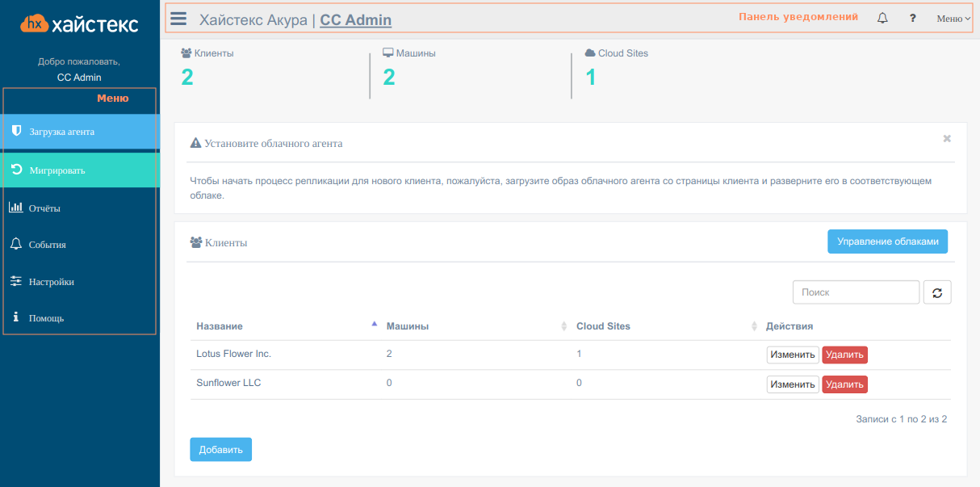Expand the Меню dropdown in header

[x=953, y=19]
